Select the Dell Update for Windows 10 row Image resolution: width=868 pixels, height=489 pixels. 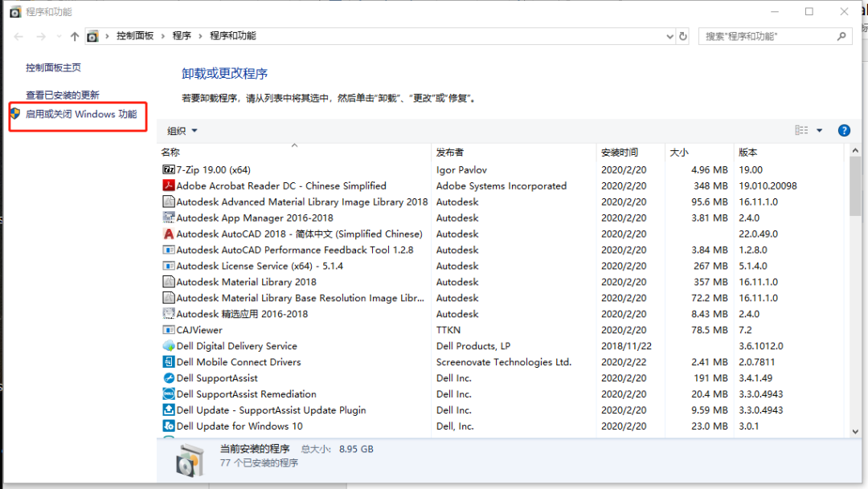click(x=502, y=426)
